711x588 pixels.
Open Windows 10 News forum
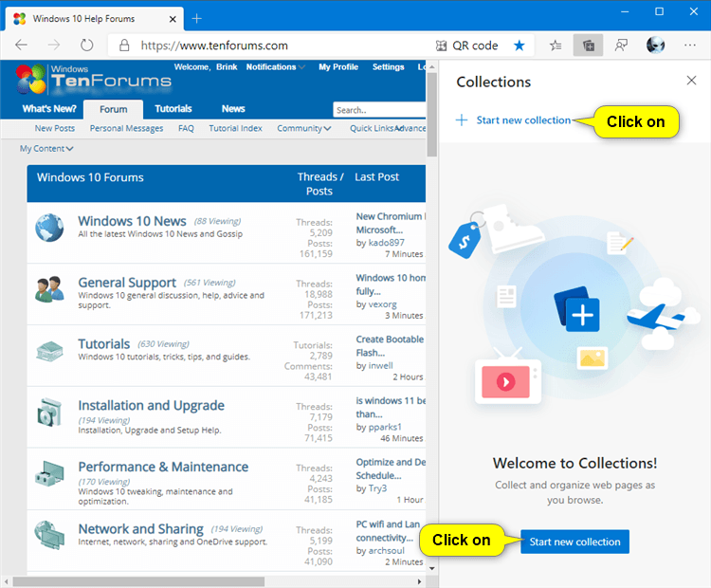pos(132,221)
